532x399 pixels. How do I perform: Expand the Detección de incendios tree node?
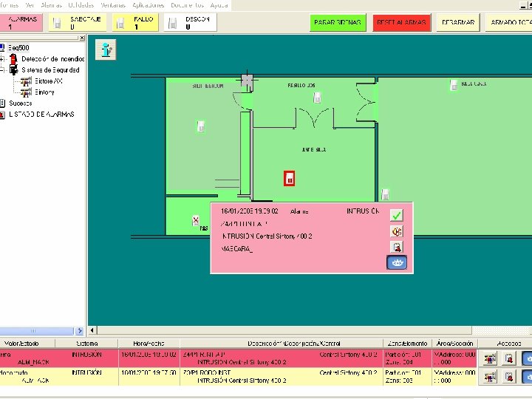(x=1, y=59)
